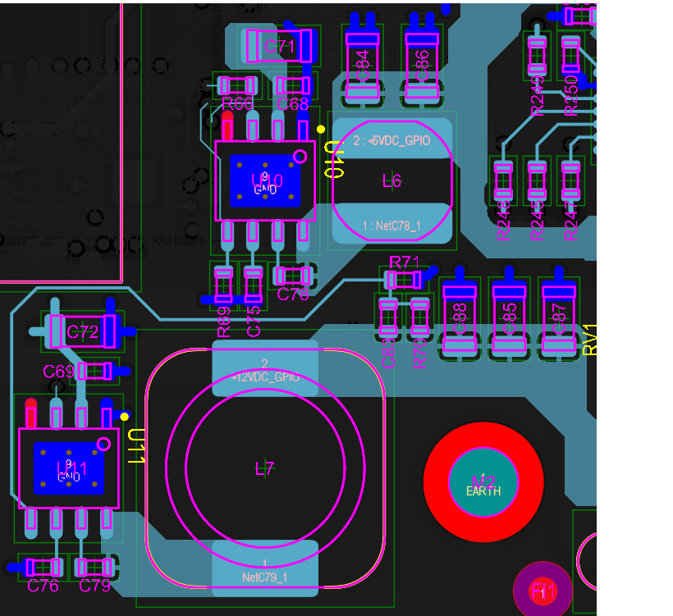
Task: Click the yellow RV1 designator text
Action: point(590,340)
